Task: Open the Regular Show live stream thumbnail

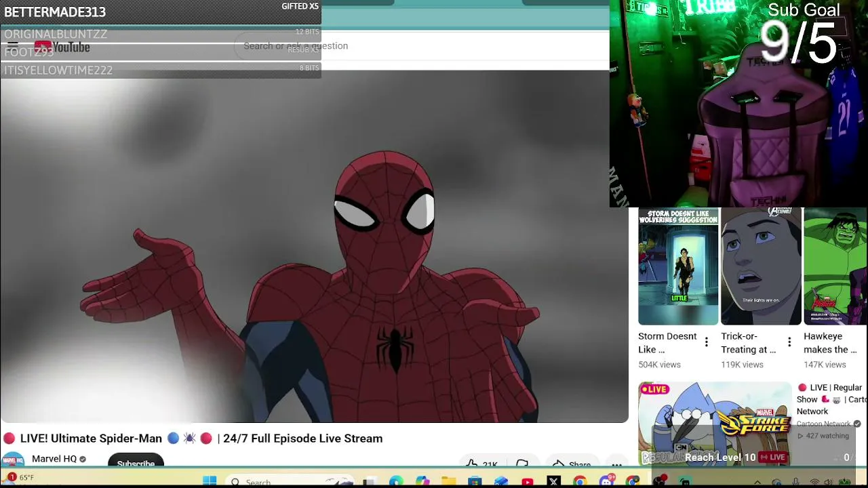Action: (x=715, y=424)
